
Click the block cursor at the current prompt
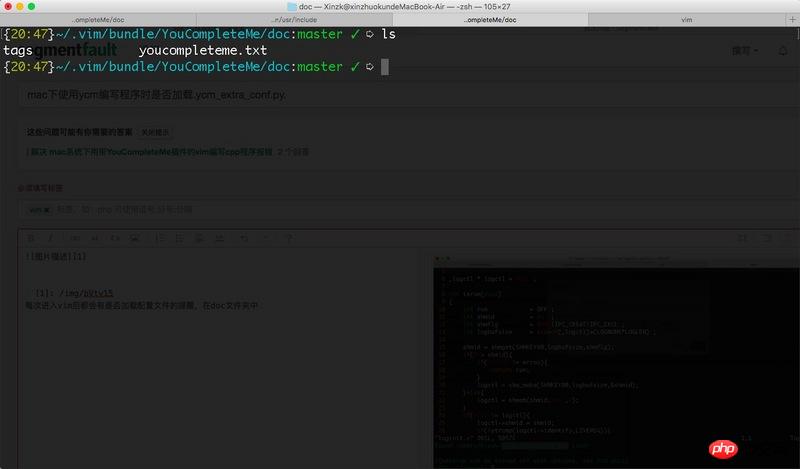click(385, 67)
